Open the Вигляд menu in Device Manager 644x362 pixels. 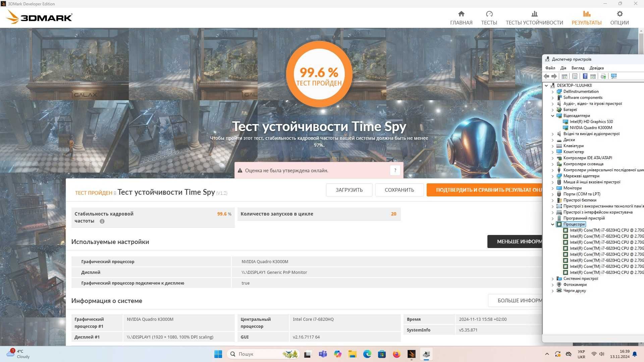click(x=578, y=68)
